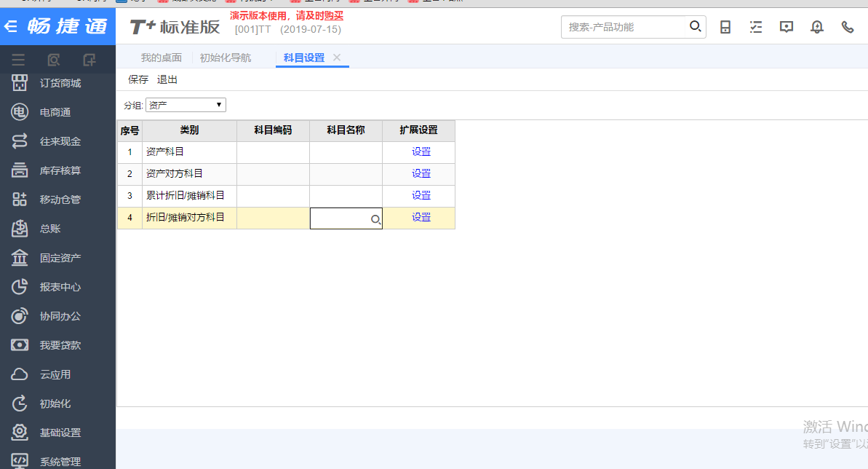
Task: Open 系统管理 code icon
Action: [20, 461]
